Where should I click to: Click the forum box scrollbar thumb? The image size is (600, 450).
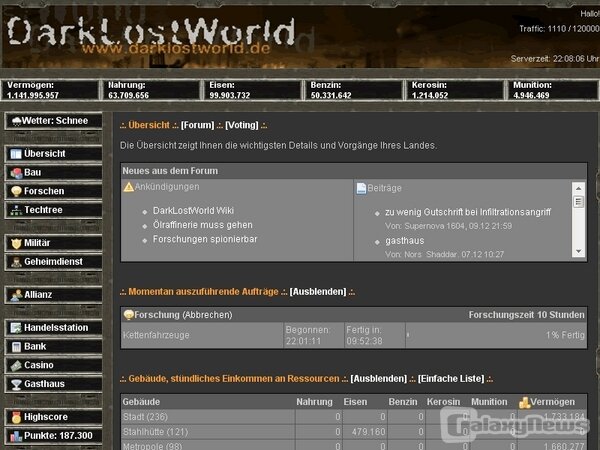point(578,201)
